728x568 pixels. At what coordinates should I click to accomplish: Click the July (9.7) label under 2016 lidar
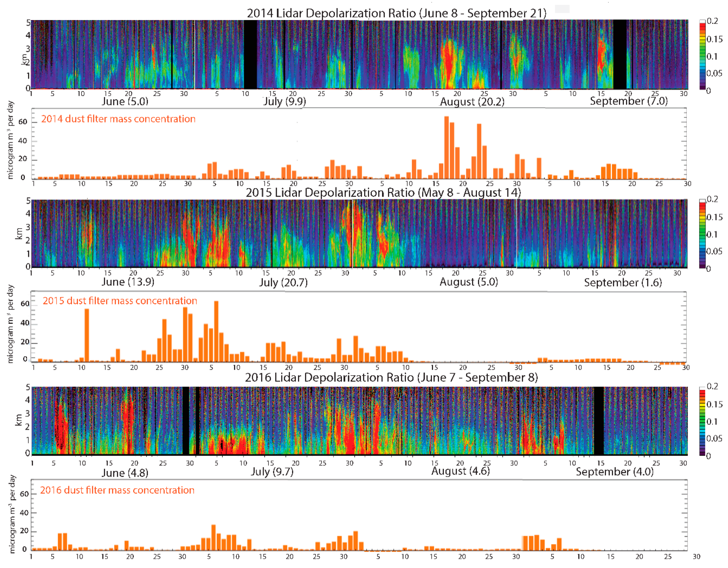[272, 472]
